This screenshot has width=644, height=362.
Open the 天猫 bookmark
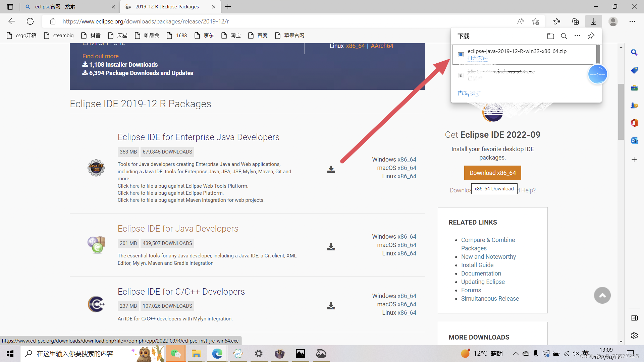pyautogui.click(x=118, y=36)
